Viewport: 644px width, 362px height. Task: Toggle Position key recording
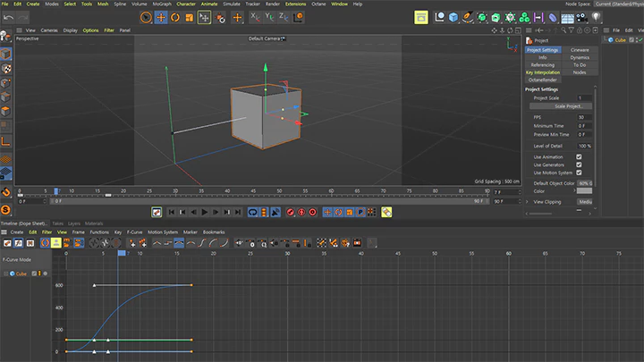pos(327,212)
